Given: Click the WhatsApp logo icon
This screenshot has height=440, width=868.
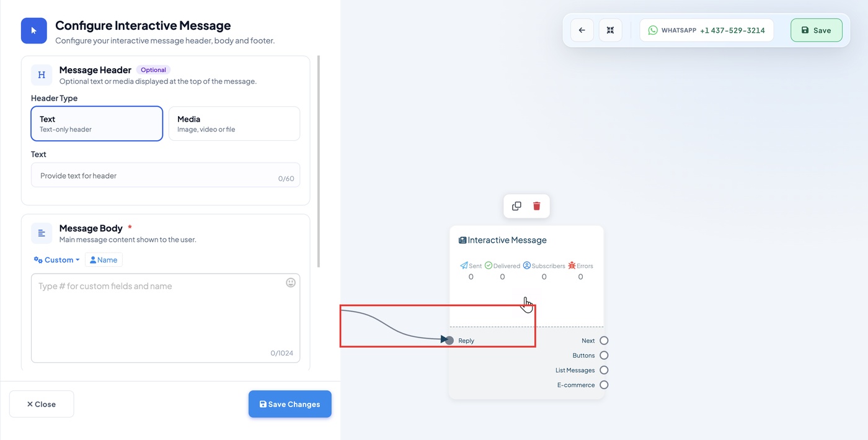Looking at the screenshot, I should (x=653, y=30).
